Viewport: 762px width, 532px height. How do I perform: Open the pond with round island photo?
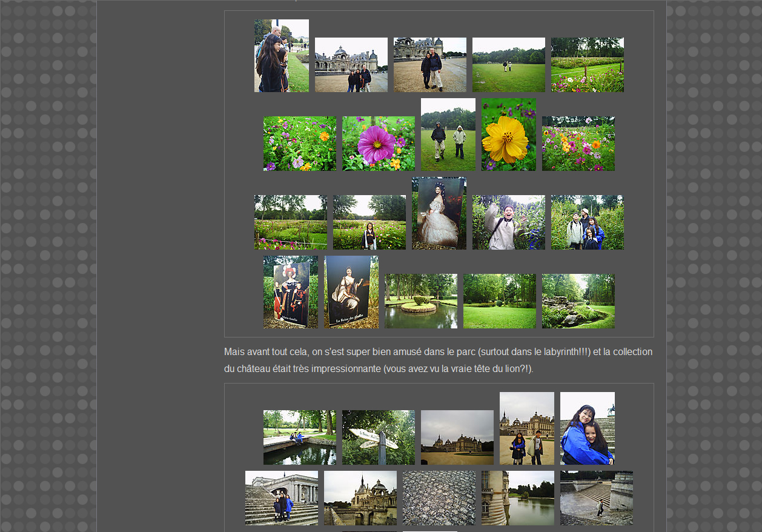click(421, 301)
